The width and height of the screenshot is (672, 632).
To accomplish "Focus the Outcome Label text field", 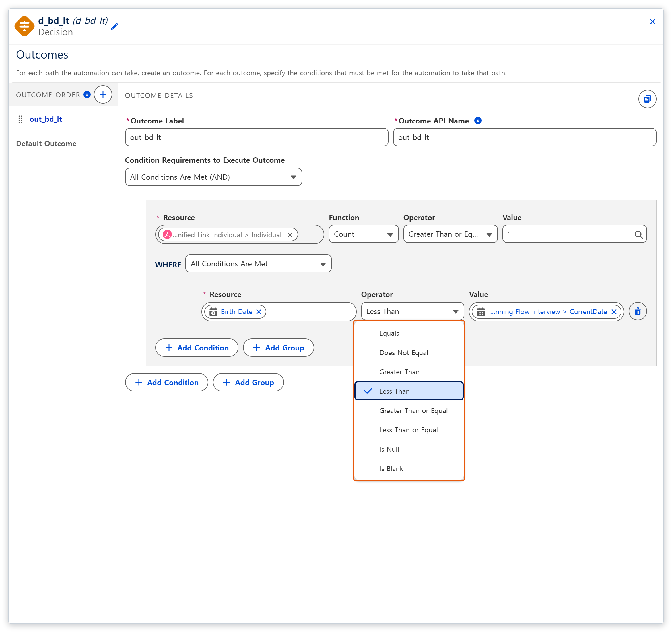I will pyautogui.click(x=257, y=137).
